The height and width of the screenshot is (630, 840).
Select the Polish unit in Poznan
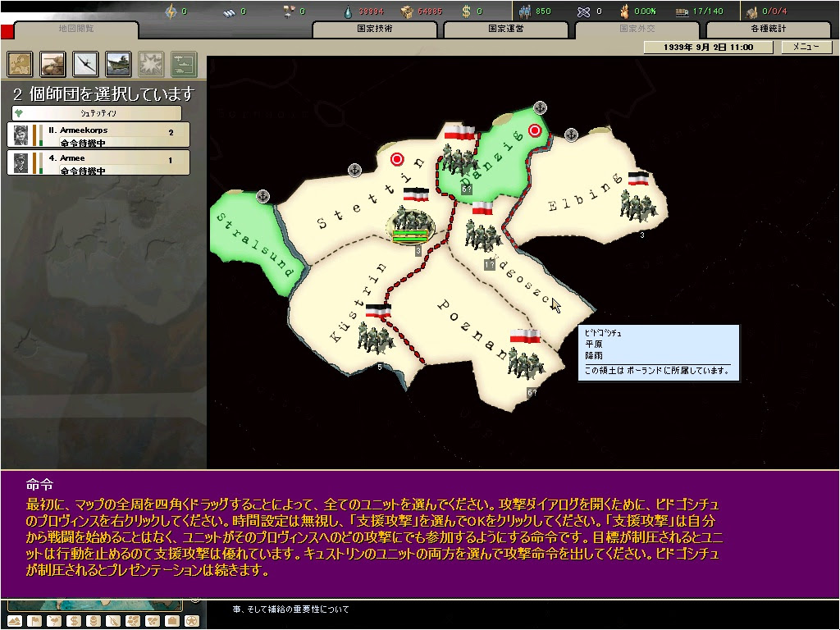pos(526,363)
